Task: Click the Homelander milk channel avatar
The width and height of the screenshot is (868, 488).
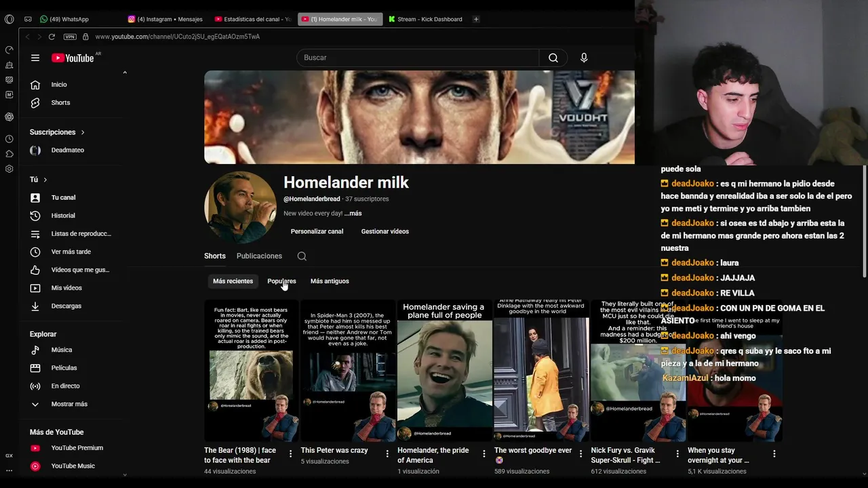Action: [240, 207]
